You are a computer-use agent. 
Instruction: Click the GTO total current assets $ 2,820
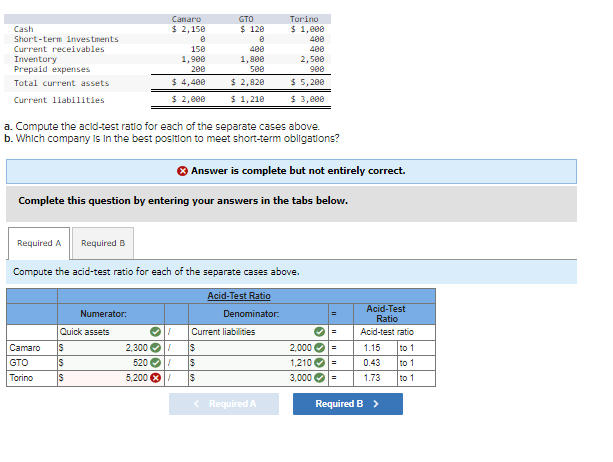247,82
